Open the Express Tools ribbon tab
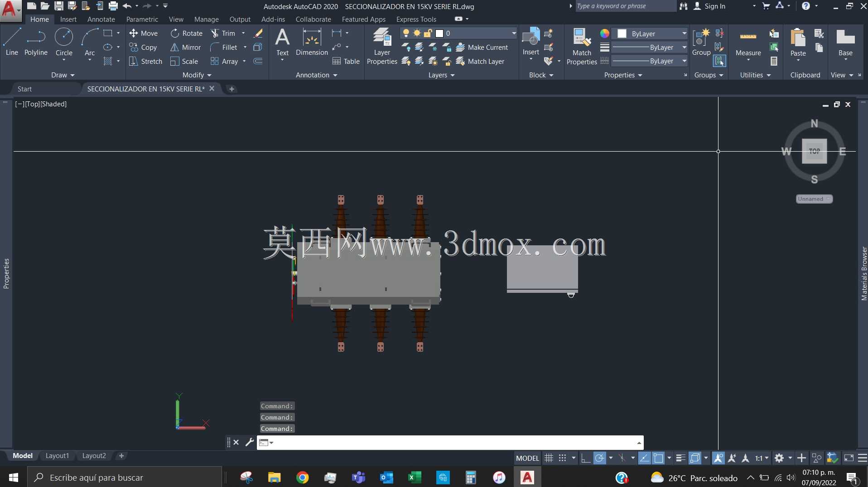 pyautogui.click(x=416, y=19)
